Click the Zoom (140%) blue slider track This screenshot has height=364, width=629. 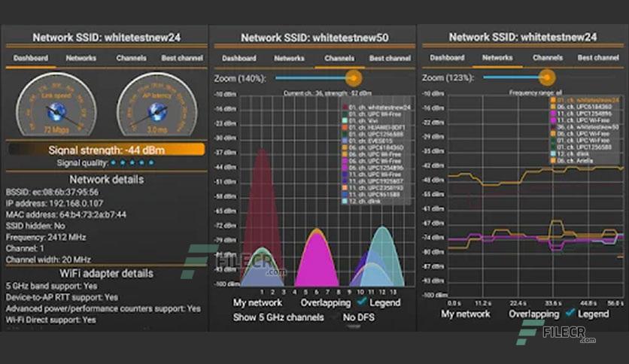[x=311, y=78]
